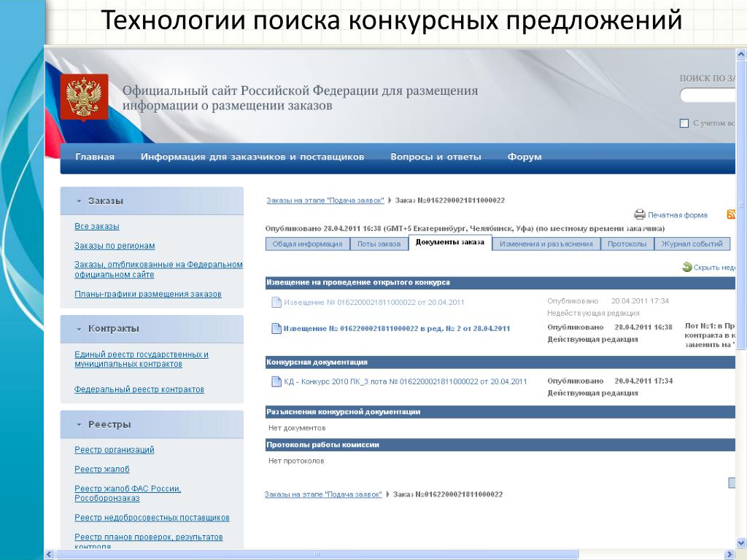The width and height of the screenshot is (747, 560).
Task: Open the Реестр жалоб link
Action: pyautogui.click(x=102, y=469)
